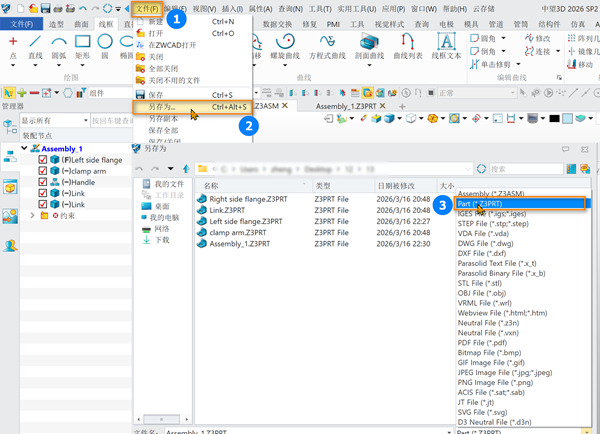Open the 文件(F) menu in menu bar
600x434 pixels.
point(147,8)
